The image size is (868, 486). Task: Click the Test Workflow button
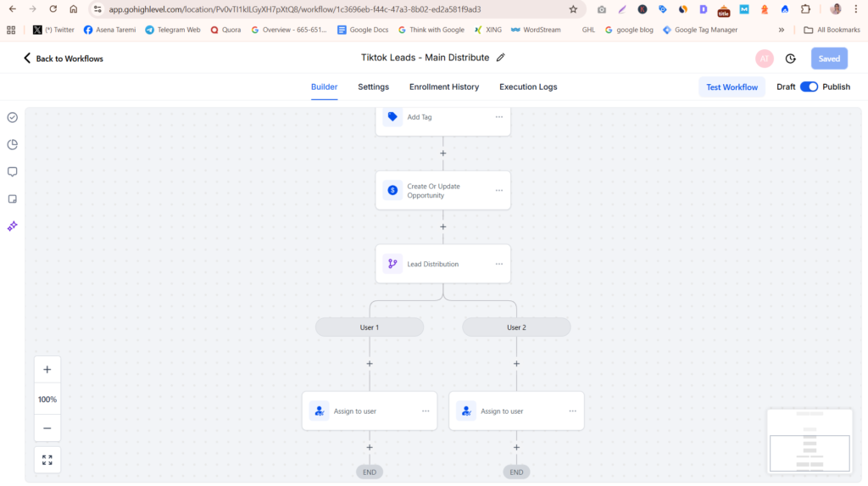click(x=732, y=87)
